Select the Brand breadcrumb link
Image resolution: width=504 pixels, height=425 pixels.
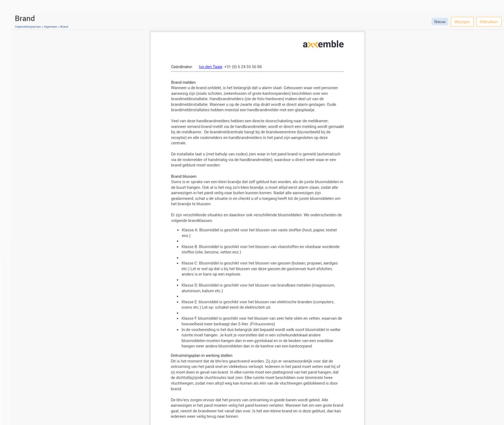(x=64, y=26)
